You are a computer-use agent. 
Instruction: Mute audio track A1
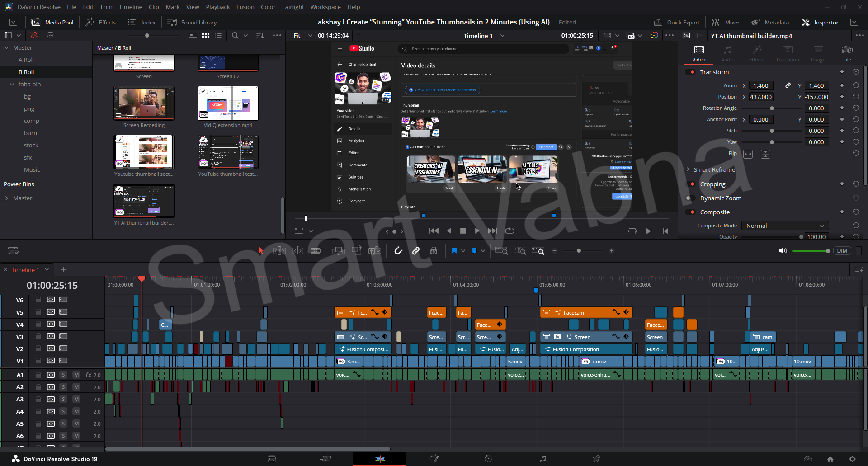[76, 375]
